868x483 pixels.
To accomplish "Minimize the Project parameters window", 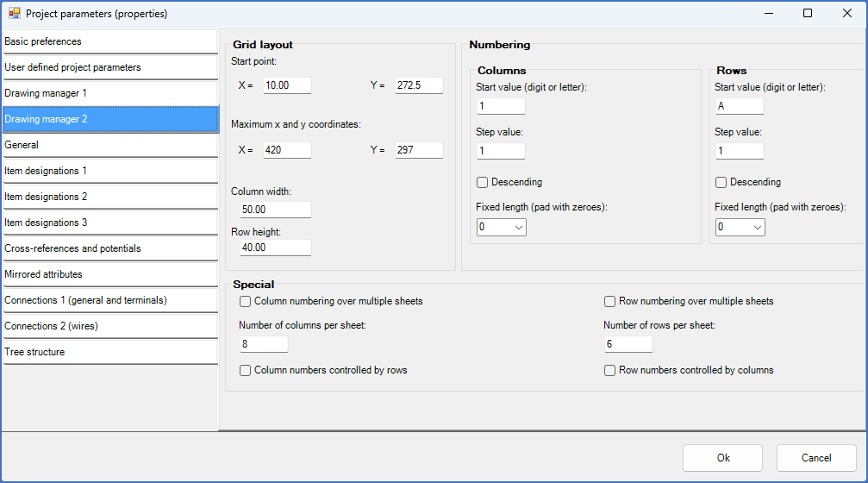I will [769, 13].
